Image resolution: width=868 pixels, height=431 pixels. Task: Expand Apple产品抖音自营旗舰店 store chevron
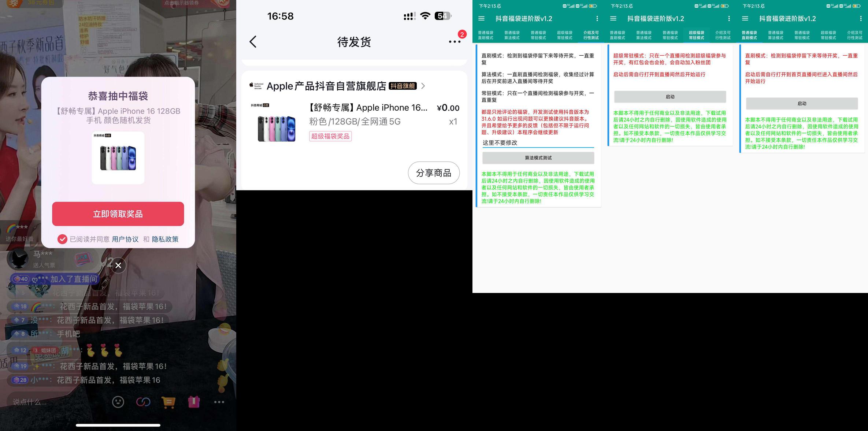423,86
